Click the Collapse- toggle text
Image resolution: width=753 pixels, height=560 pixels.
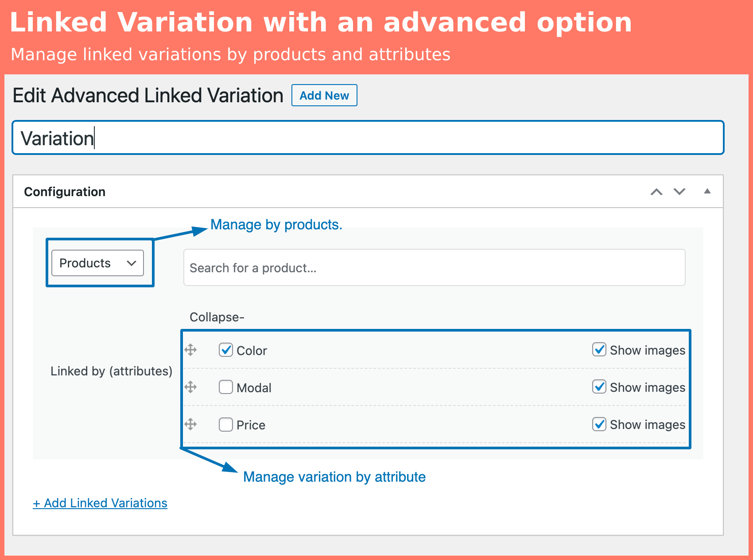(217, 317)
